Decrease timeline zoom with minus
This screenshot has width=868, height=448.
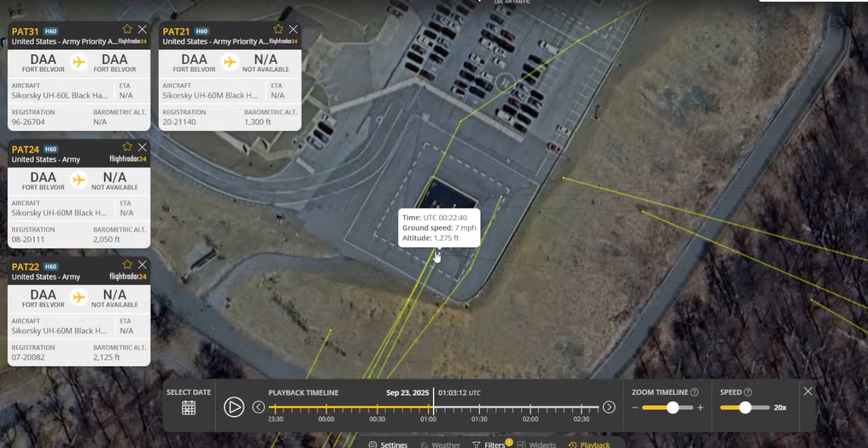(635, 408)
